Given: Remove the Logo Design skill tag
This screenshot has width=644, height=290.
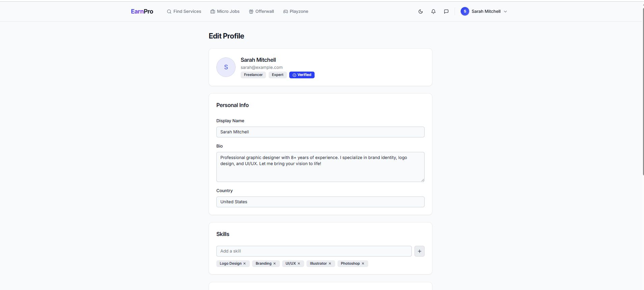Looking at the screenshot, I should 245,264.
